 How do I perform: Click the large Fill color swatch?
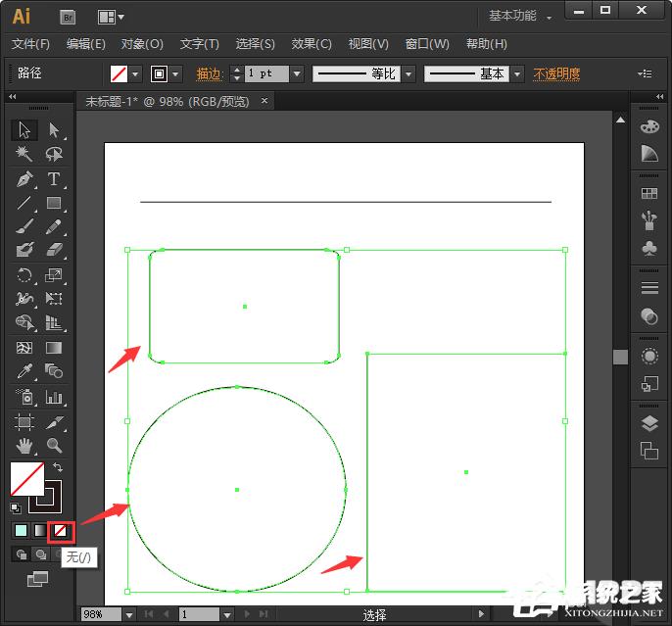click(26, 480)
